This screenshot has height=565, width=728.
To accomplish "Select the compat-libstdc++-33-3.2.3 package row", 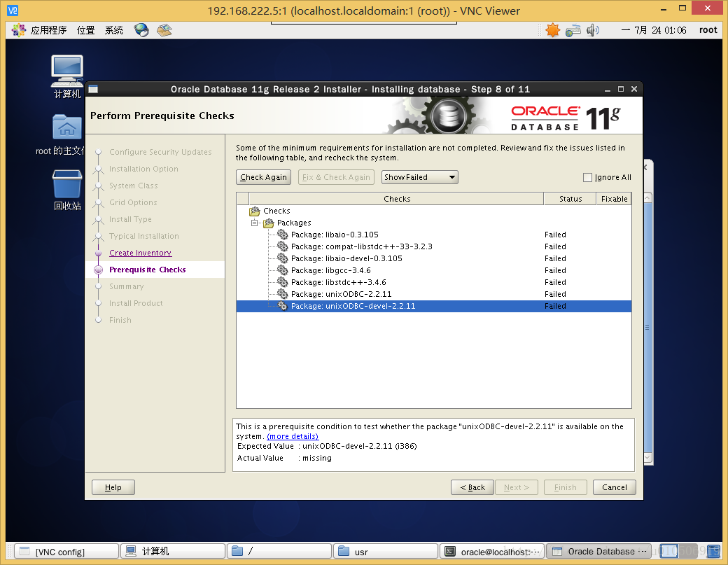I will tap(433, 246).
